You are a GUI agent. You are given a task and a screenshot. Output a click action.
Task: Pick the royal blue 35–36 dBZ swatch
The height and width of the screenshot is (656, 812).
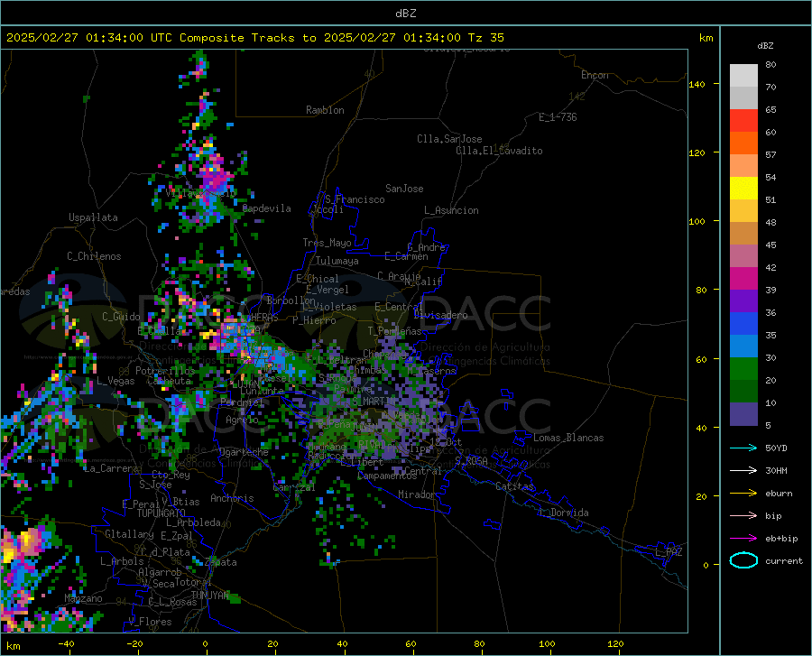[x=743, y=324]
